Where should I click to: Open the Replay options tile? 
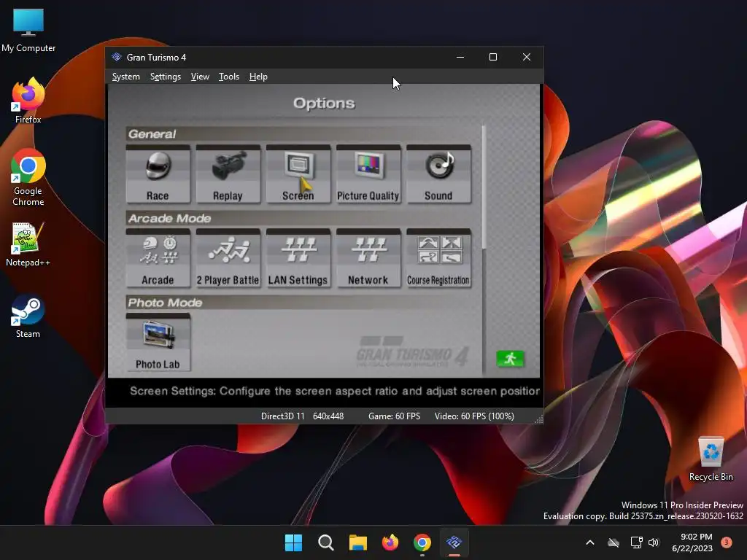[x=228, y=174]
